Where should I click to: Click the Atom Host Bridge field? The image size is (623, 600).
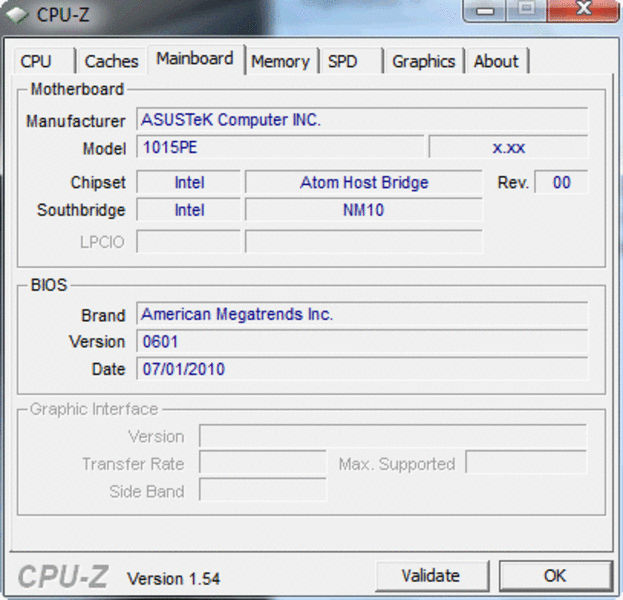coord(364,182)
